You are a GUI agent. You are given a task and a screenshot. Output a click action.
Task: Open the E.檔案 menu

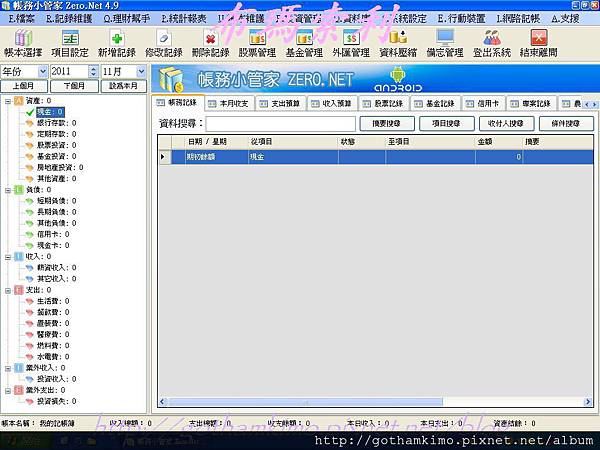tap(21, 18)
